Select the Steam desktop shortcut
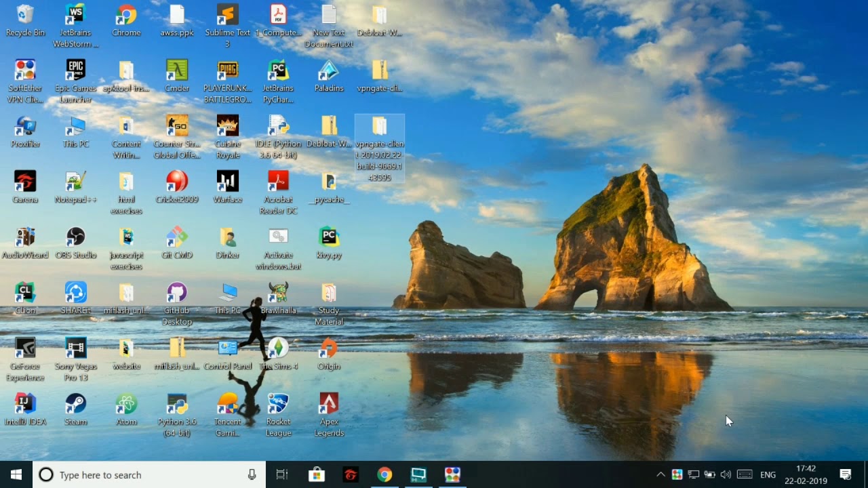The height and width of the screenshot is (488, 868). [x=75, y=409]
